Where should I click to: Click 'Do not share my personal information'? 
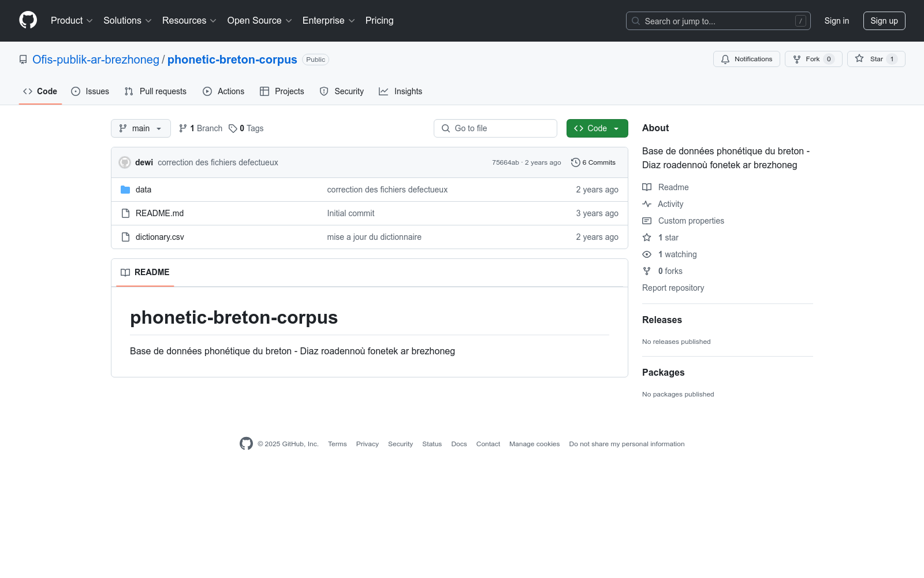coord(627,444)
